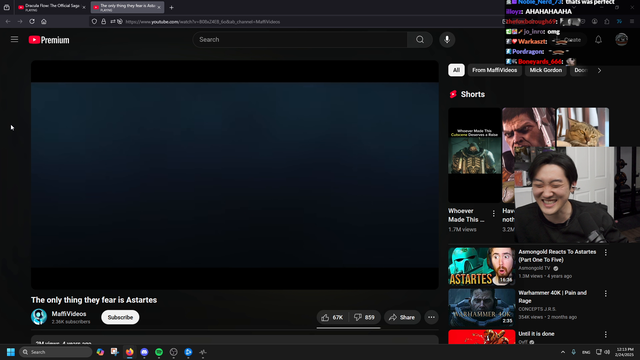
Task: Open options menu for Until it is done
Action: click(x=606, y=335)
